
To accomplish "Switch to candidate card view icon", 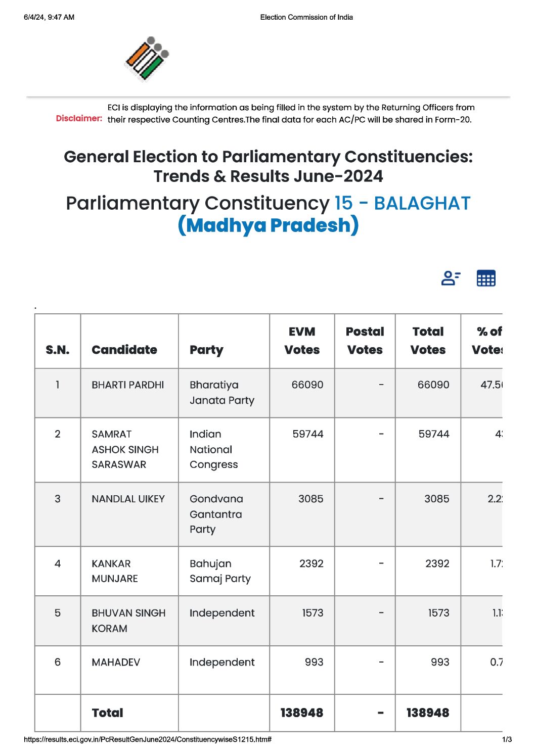I will (x=451, y=278).
